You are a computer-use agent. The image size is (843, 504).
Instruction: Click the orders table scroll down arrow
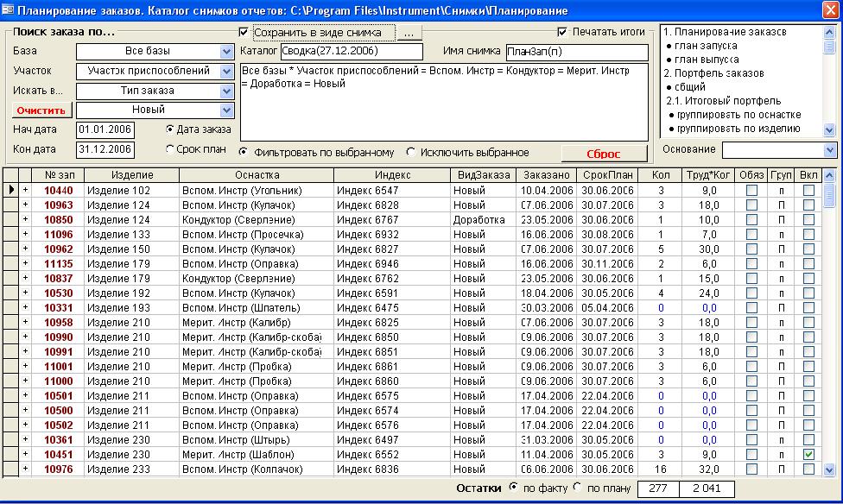(x=829, y=469)
